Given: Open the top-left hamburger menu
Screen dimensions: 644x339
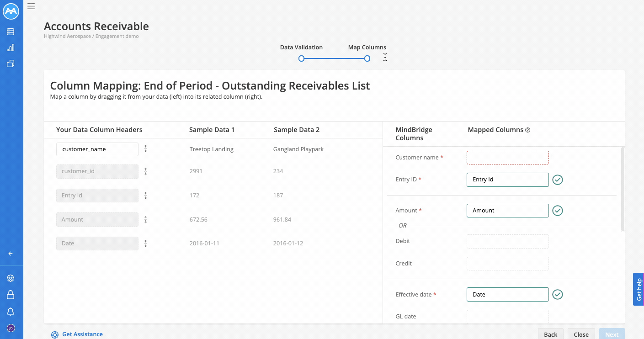Looking at the screenshot, I should coord(31,6).
